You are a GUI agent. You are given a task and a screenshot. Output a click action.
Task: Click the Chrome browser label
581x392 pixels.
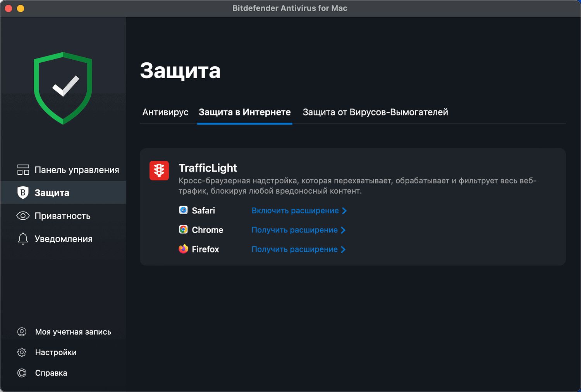pyautogui.click(x=208, y=230)
